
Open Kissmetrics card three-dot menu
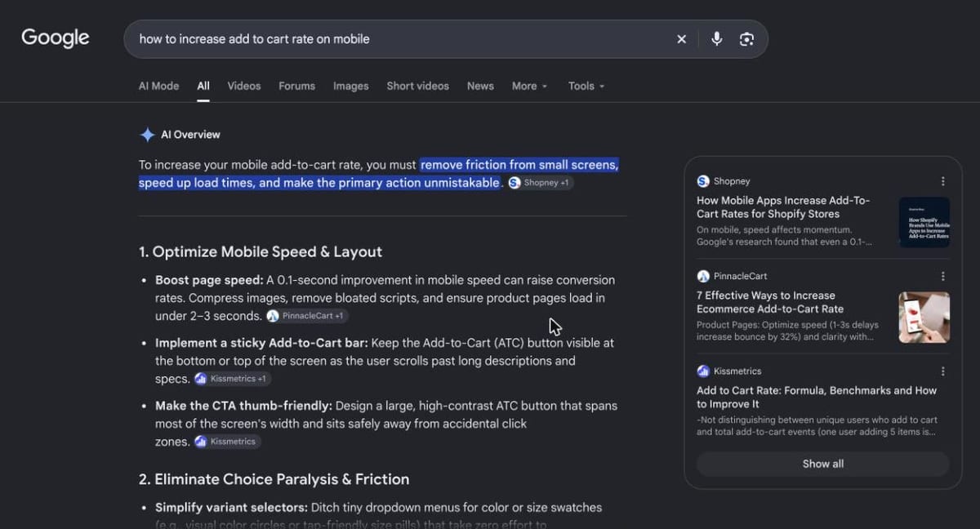click(x=942, y=371)
